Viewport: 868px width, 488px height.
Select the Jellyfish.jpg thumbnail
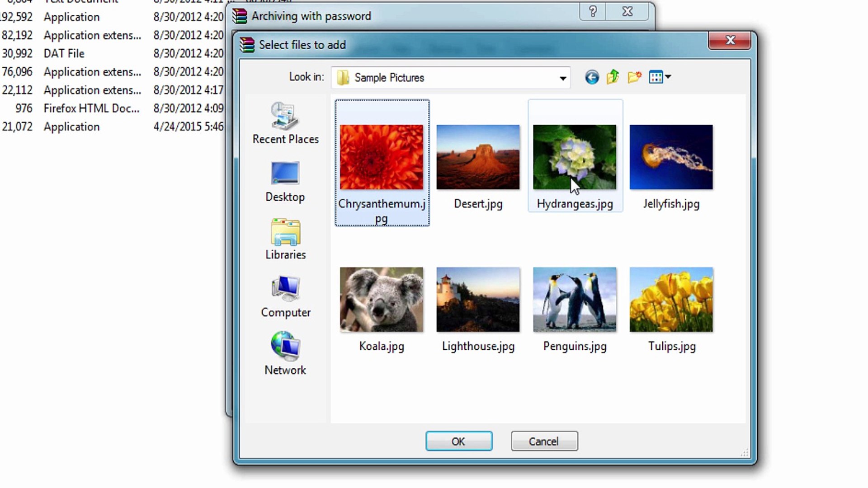671,157
